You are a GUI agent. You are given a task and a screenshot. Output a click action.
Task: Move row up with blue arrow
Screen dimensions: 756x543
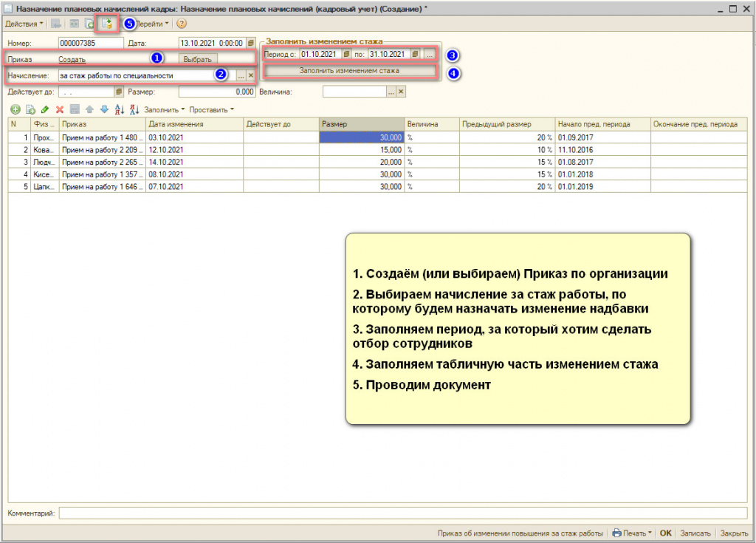pyautogui.click(x=89, y=109)
